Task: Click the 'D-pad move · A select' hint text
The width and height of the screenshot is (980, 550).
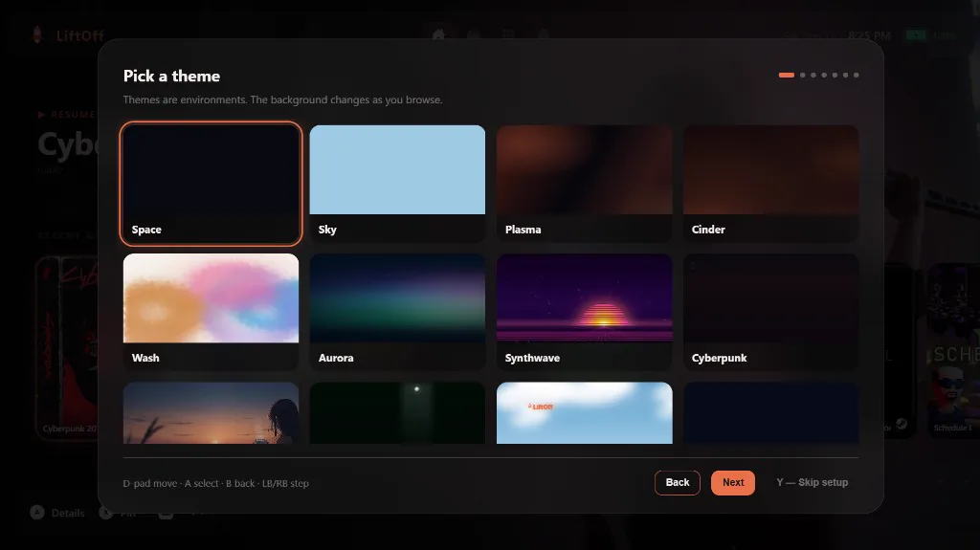Action: tap(215, 483)
